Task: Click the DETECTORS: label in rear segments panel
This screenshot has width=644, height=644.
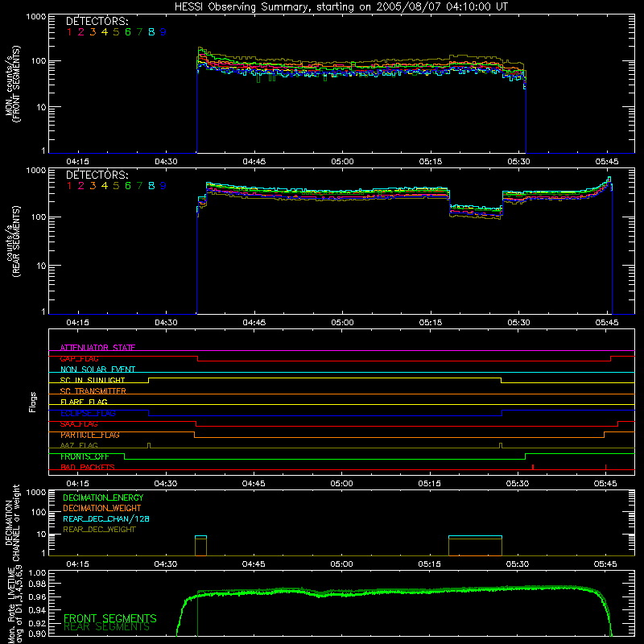Action: click(x=97, y=175)
